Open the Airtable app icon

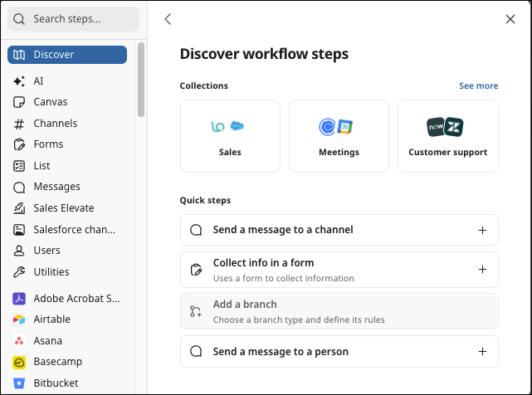point(19,319)
